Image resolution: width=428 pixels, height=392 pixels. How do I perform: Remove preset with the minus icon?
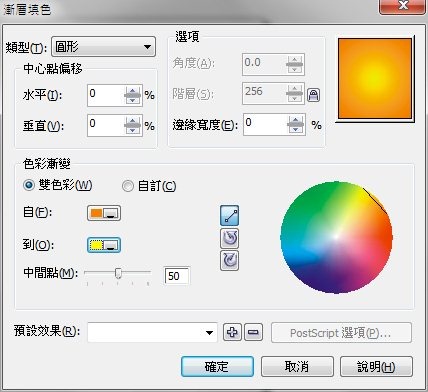pyautogui.click(x=253, y=332)
